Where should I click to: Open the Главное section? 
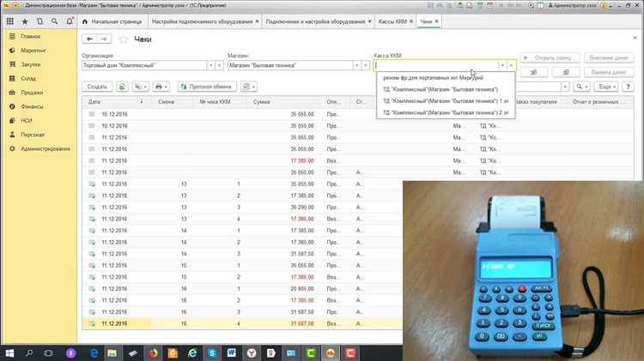[x=30, y=37]
